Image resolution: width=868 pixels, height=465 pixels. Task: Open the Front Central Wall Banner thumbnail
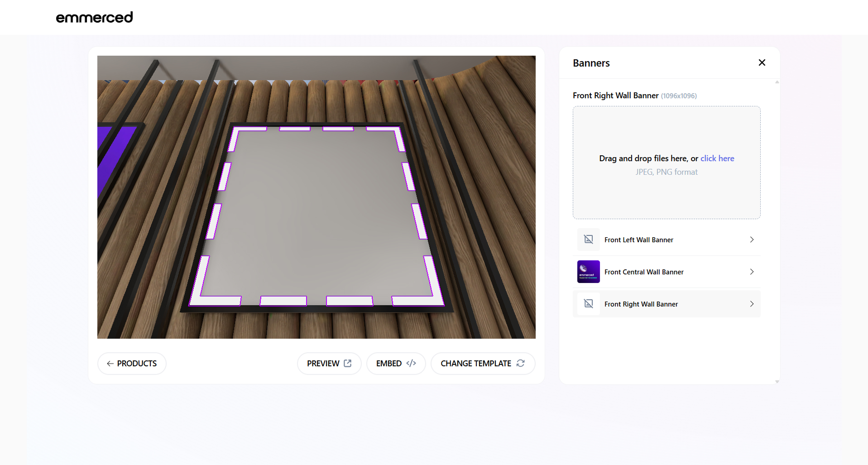tap(588, 272)
